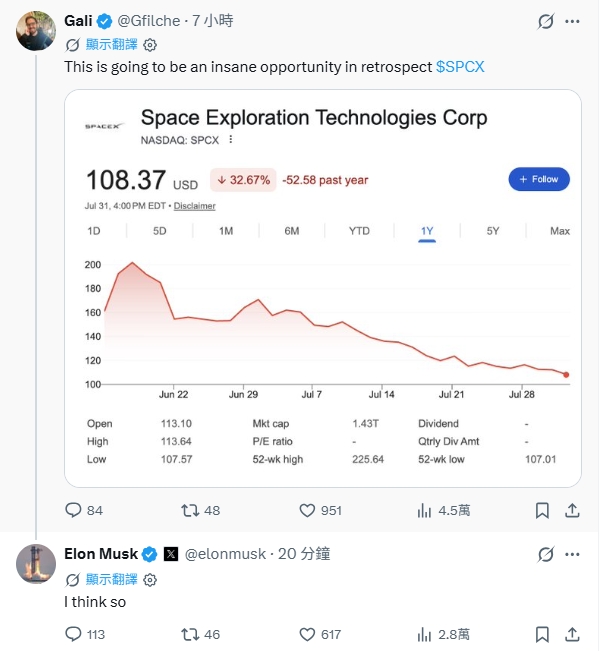The image size is (601, 651).
Task: Select the 6M chart range tab
Action: coord(292,231)
